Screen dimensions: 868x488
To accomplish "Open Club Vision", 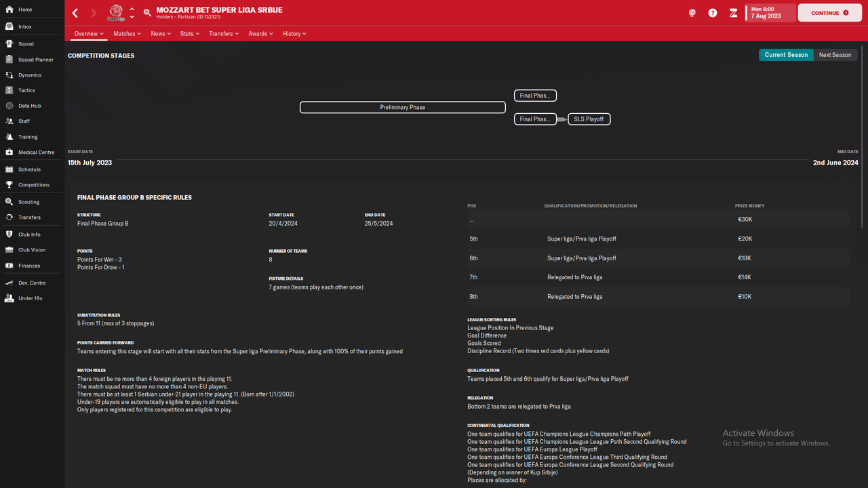I will (x=32, y=250).
